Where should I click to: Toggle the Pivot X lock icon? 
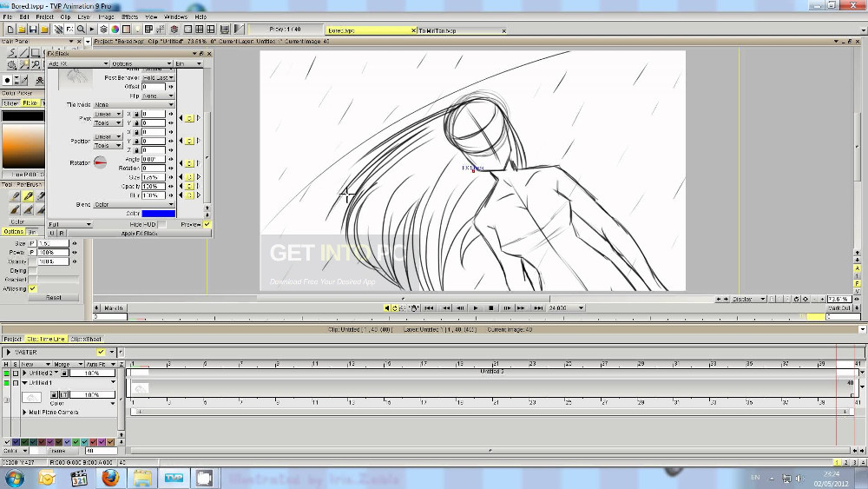click(x=136, y=114)
